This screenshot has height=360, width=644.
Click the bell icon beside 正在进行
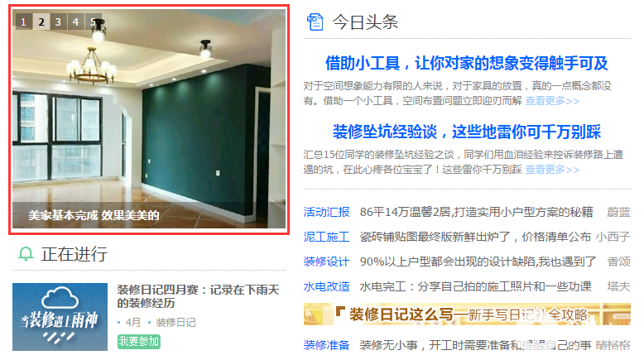click(26, 254)
